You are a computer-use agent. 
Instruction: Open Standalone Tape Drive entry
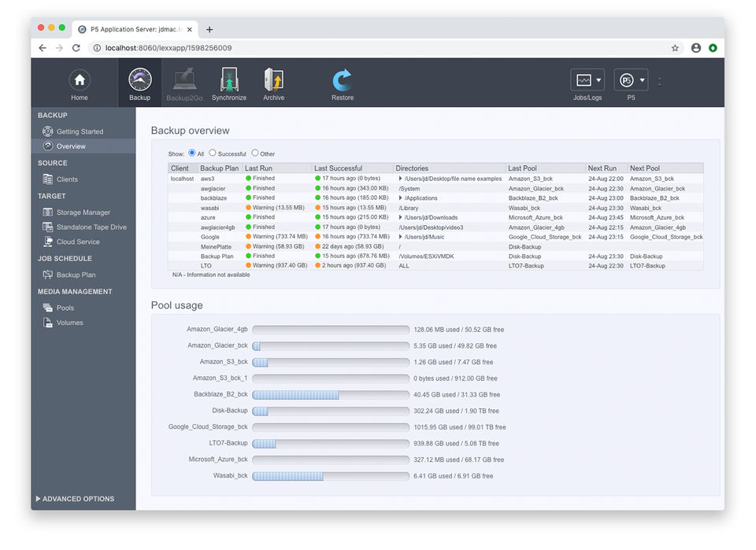[91, 227]
